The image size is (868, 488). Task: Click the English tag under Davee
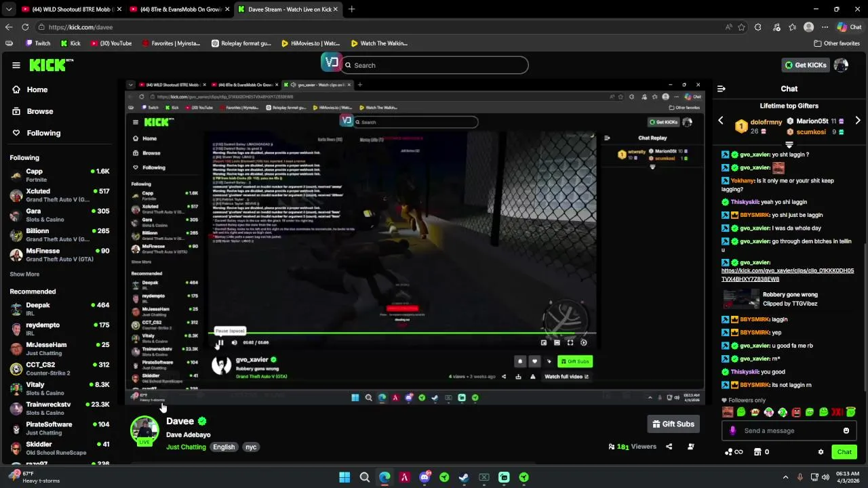pos(224,447)
